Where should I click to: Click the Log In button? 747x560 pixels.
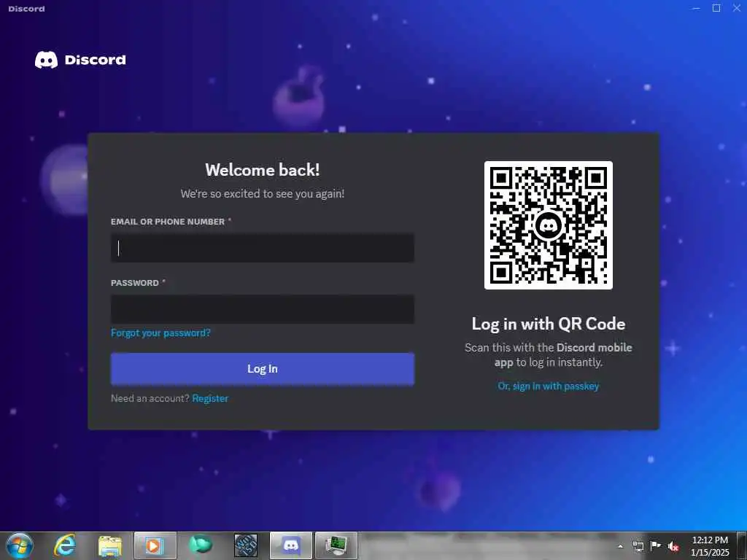263,368
